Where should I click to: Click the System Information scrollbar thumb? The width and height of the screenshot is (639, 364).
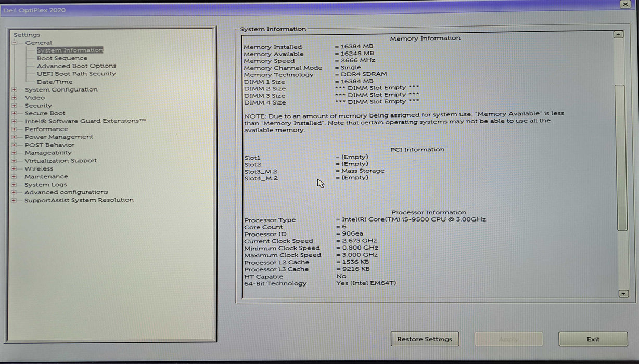click(x=622, y=157)
